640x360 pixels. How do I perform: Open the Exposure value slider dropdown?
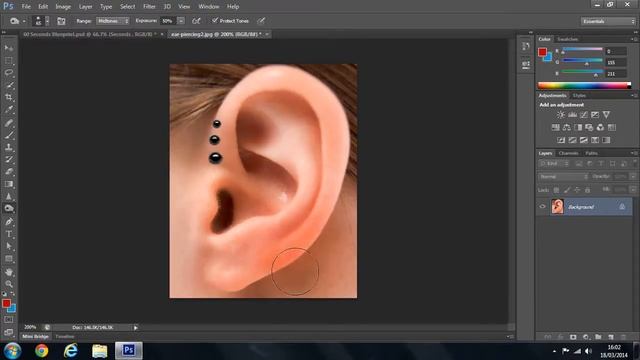181,21
